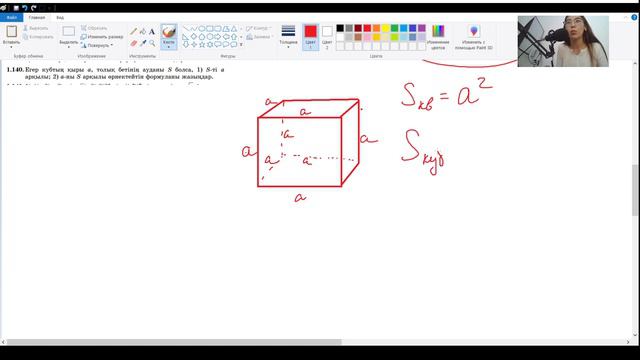Click the vertical scrollbar thumb
The image size is (640, 360).
pos(635,190)
